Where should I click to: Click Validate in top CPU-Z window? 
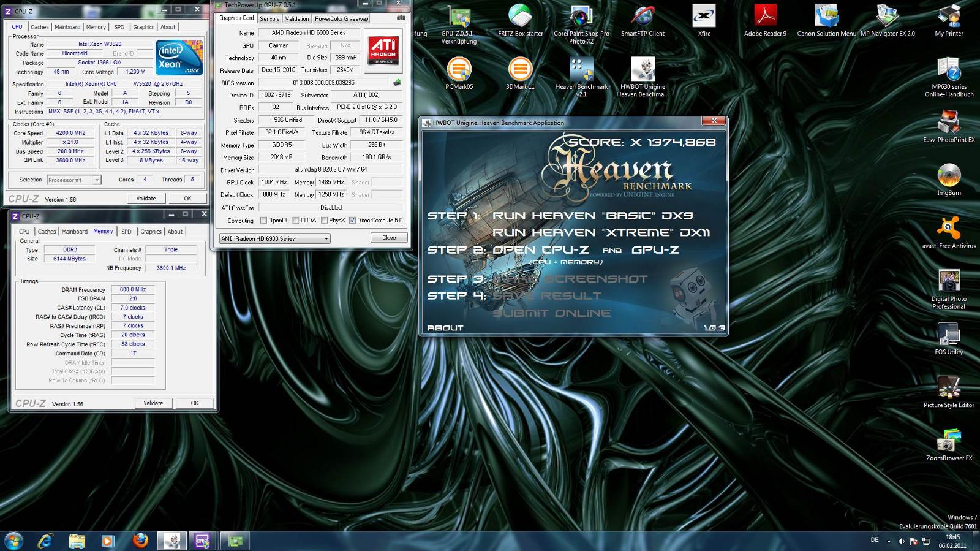point(146,199)
